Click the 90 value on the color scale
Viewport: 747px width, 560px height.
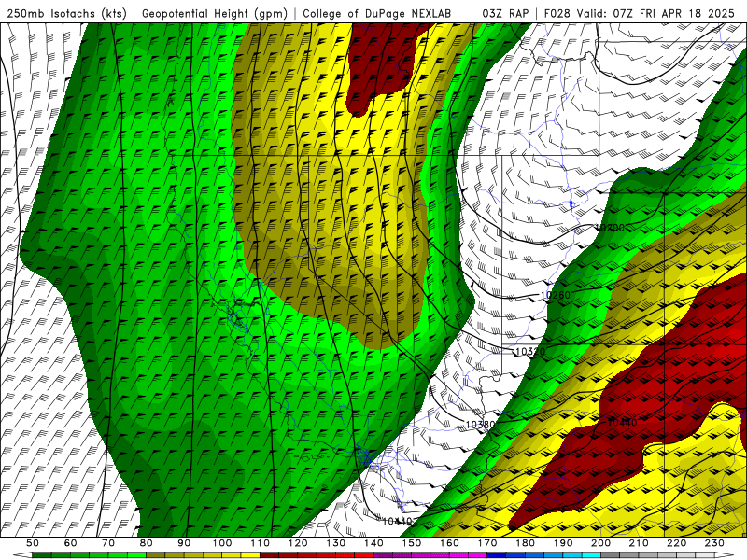184,543
